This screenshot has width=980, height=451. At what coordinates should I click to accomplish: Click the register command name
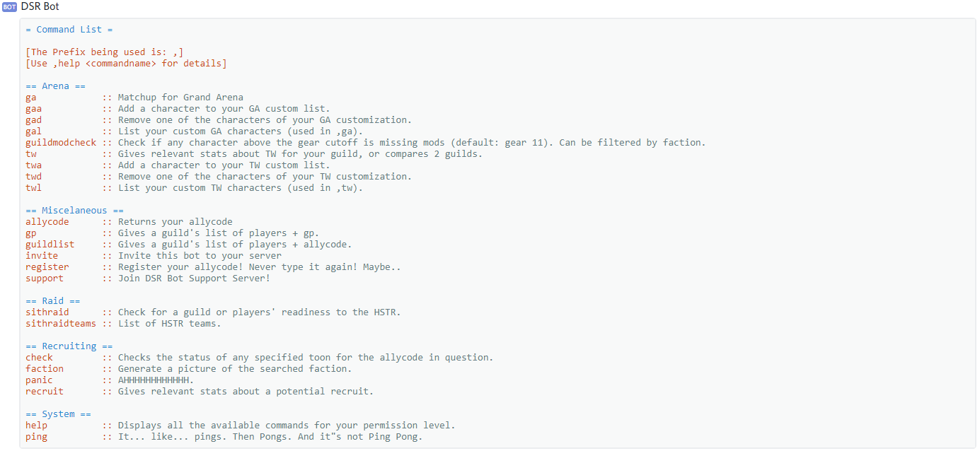(x=47, y=267)
